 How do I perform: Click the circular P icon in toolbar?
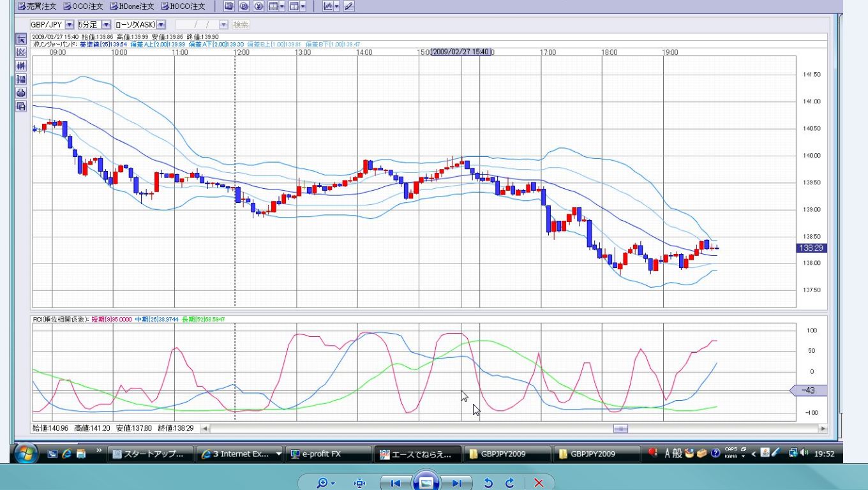click(243, 6)
